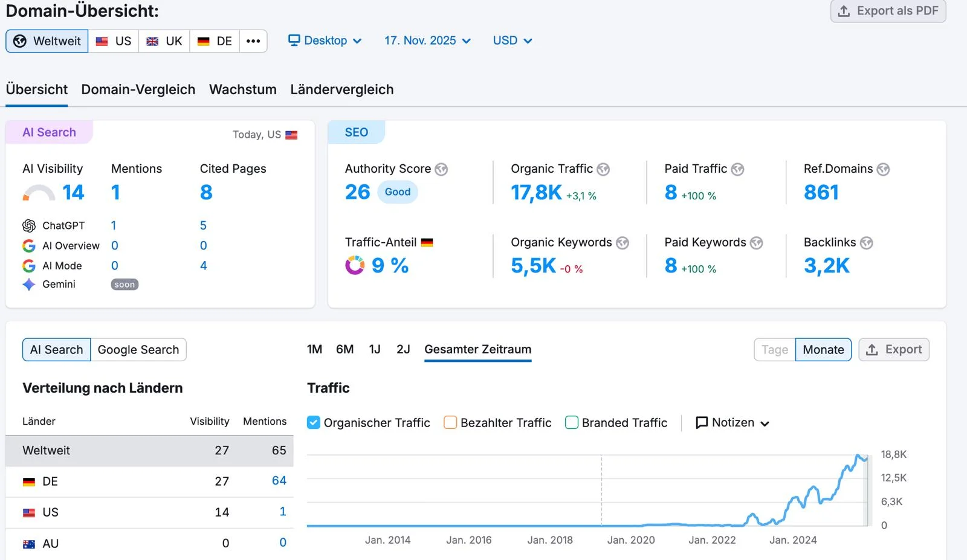Click the globe icon beside Organic Traffic
The width and height of the screenshot is (967, 560).
click(603, 170)
